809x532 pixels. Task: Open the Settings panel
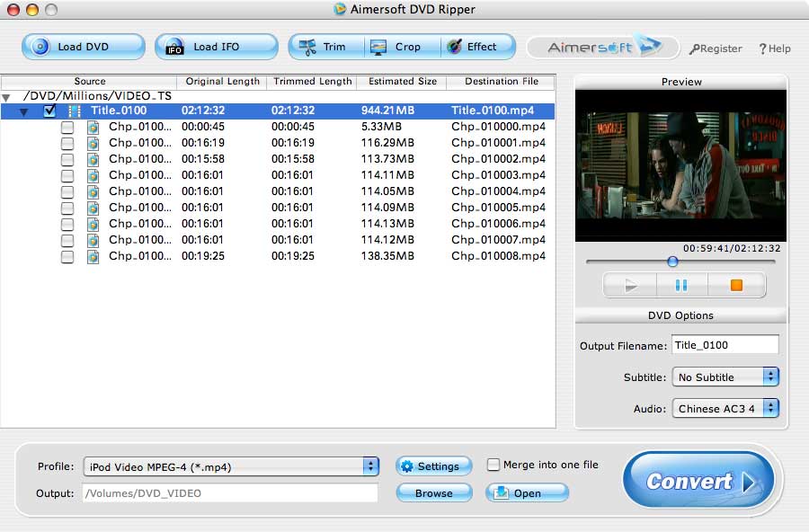[433, 465]
